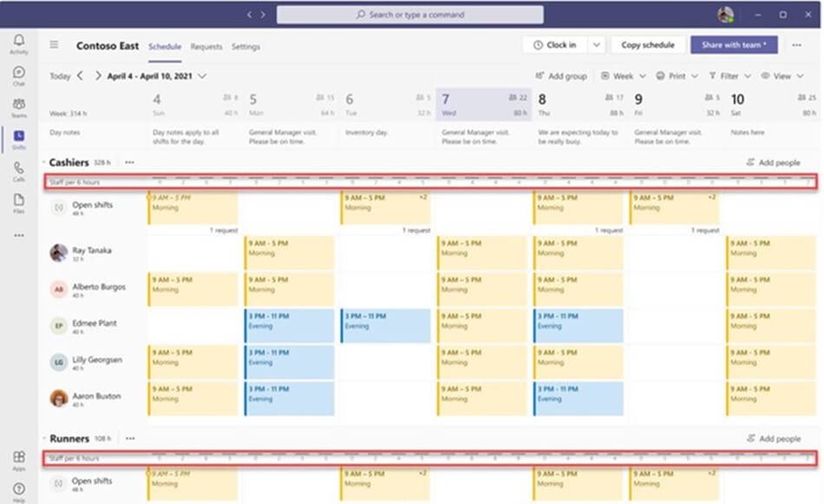Click the Copy schedule button
Viewport: 824px width, 504px height.
point(647,45)
